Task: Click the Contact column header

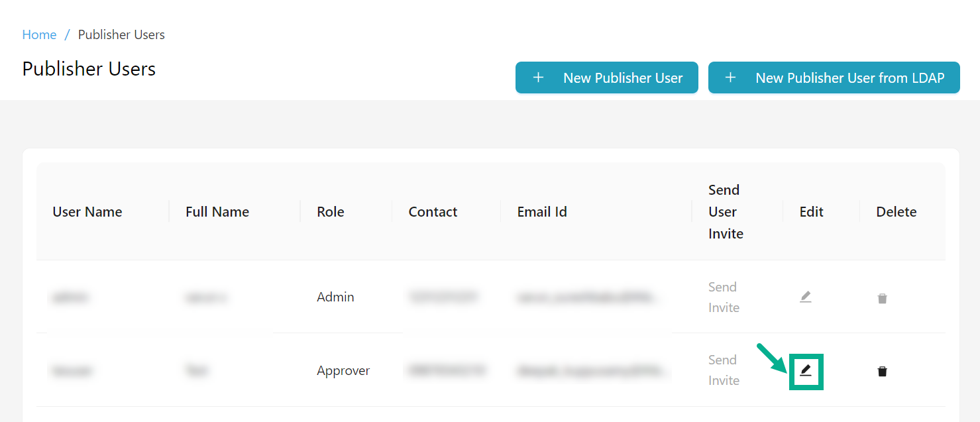Action: click(433, 212)
